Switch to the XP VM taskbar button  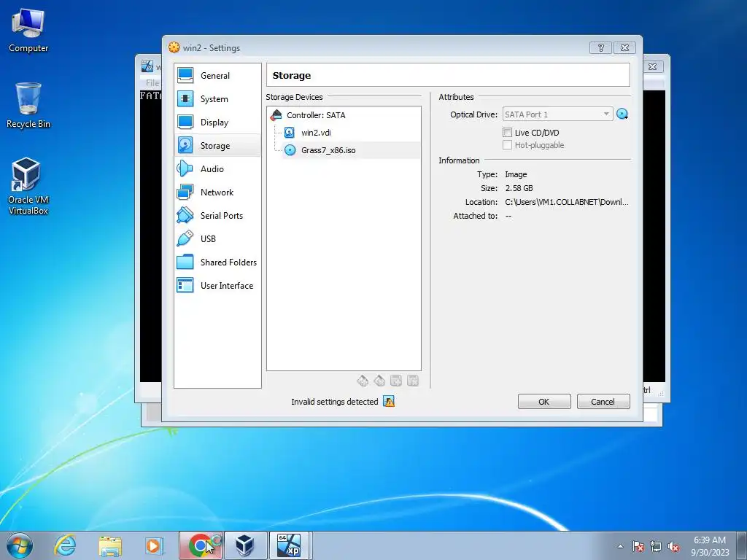pyautogui.click(x=290, y=545)
